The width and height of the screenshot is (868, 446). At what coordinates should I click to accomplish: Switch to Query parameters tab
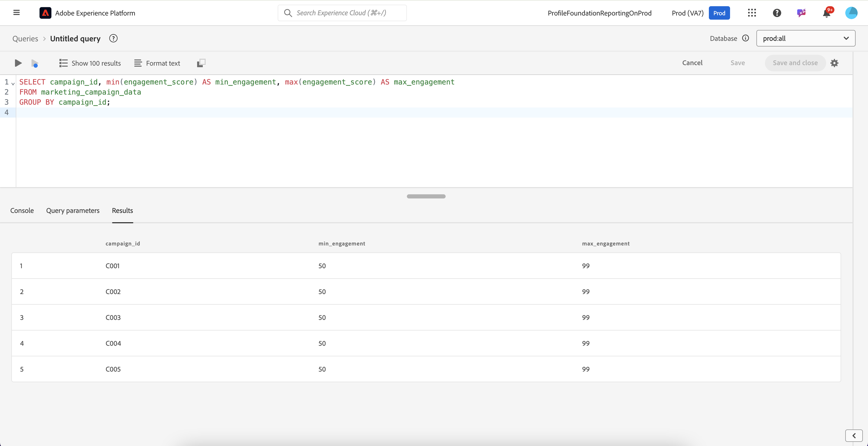click(73, 210)
